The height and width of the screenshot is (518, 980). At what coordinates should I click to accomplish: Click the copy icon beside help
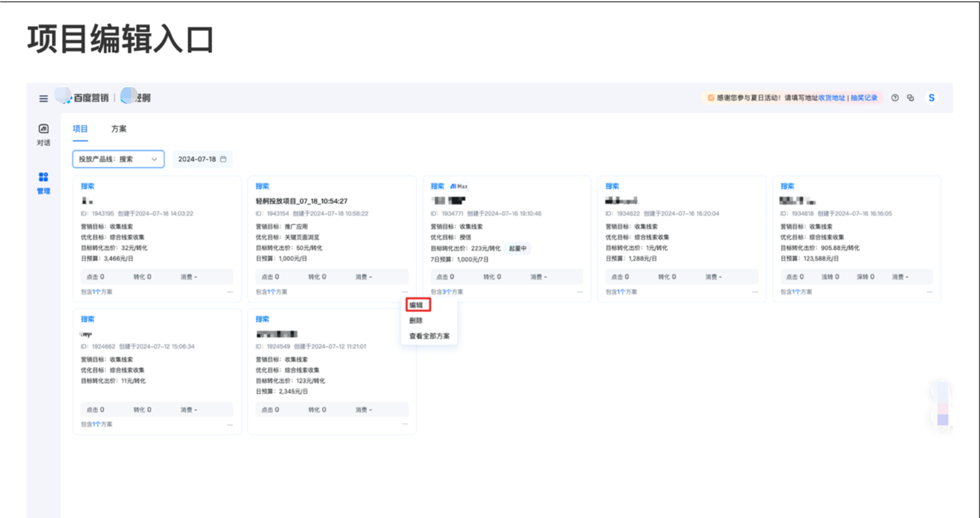910,98
